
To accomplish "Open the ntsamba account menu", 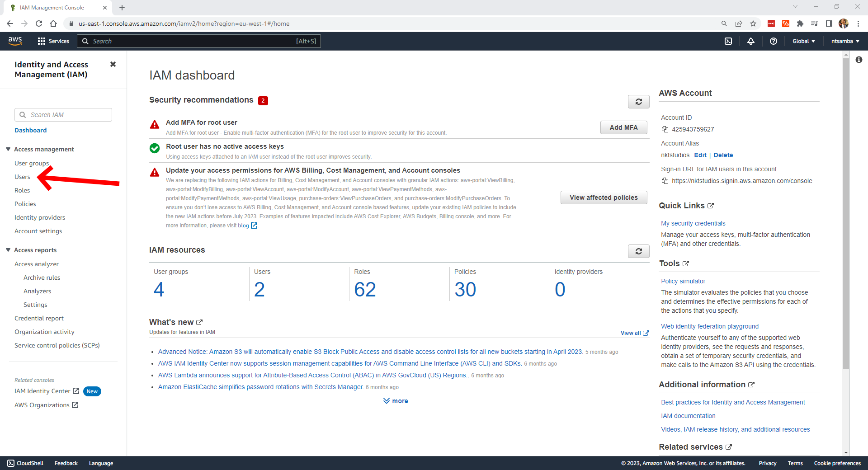I will point(845,41).
